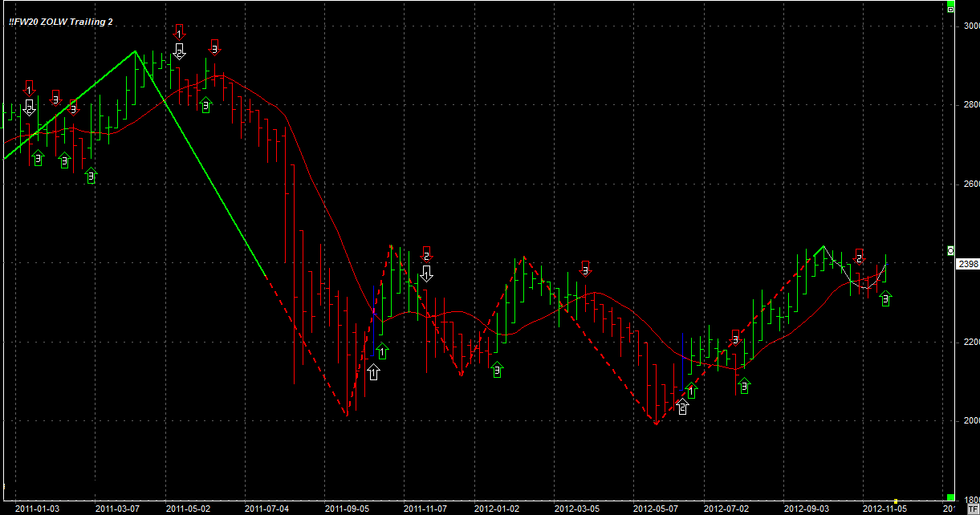Click the blue price bar near 2012-05-07
Screen dimensions: 980x515
click(682, 363)
